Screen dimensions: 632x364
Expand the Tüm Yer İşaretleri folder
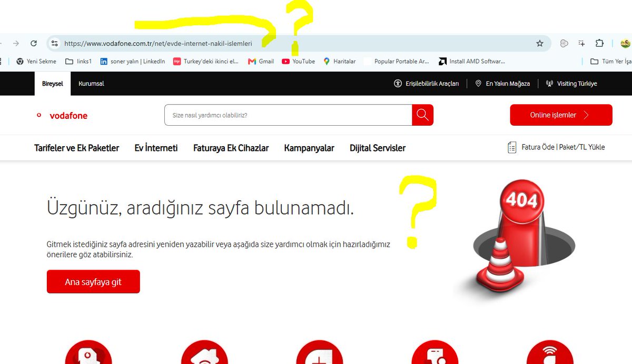tap(611, 62)
